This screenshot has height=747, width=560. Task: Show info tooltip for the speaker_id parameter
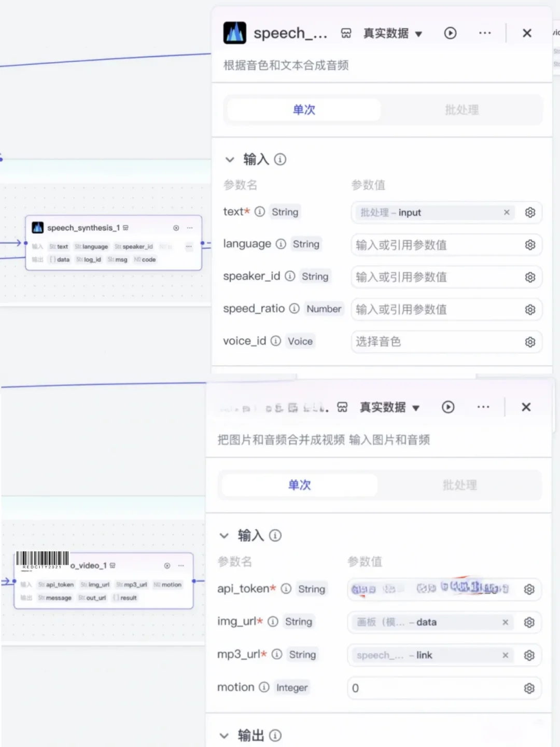290,276
